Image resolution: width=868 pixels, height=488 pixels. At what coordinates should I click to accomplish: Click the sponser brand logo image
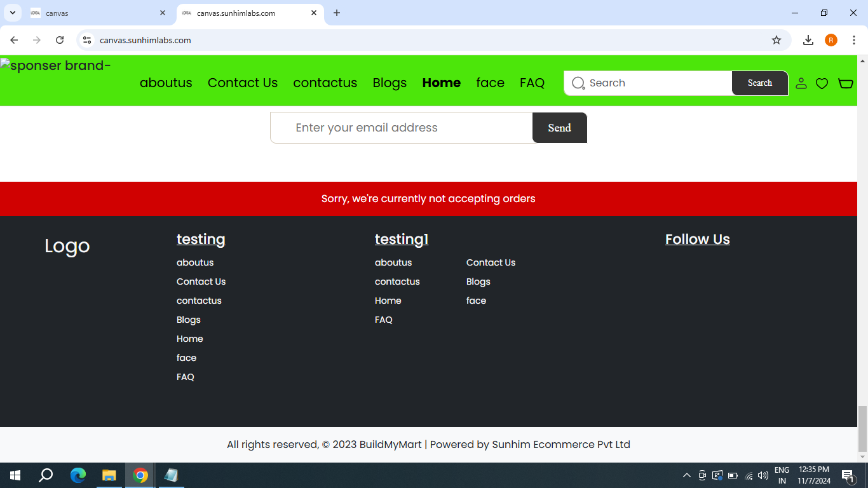pos(56,65)
